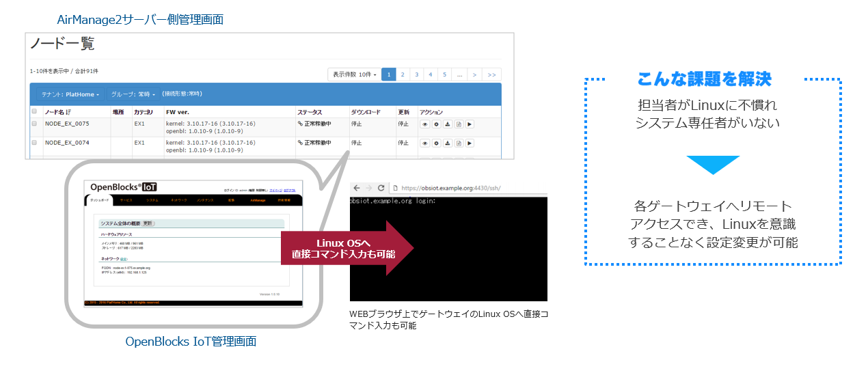Open document icon in NODE_EX_0074 row
The width and height of the screenshot is (868, 373).
point(459,143)
